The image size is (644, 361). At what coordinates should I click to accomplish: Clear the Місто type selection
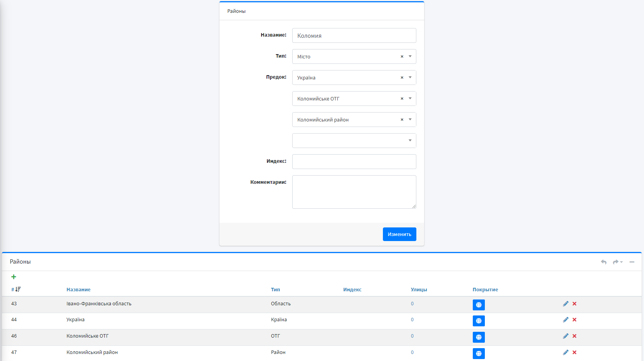coord(402,57)
